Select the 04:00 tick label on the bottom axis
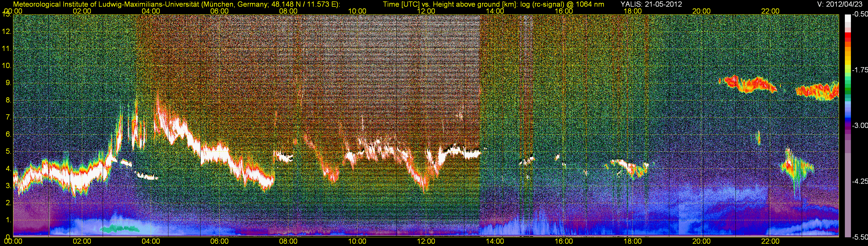868x246 pixels. tap(151, 242)
